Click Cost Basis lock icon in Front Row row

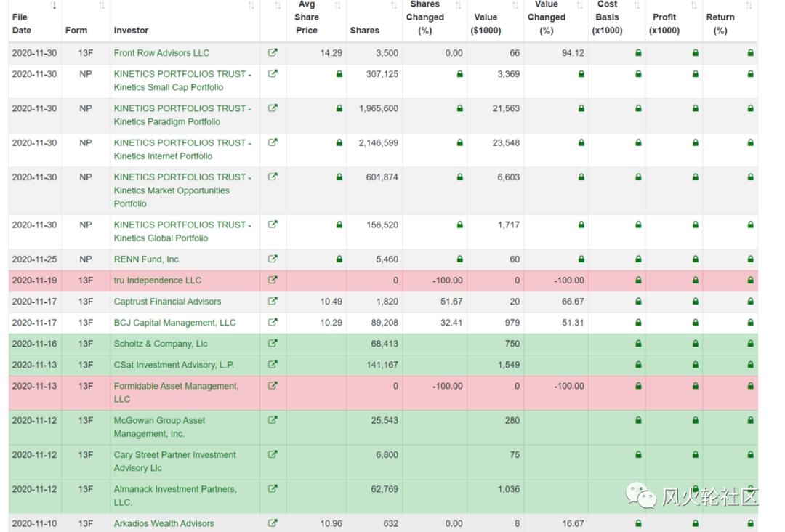(x=638, y=53)
